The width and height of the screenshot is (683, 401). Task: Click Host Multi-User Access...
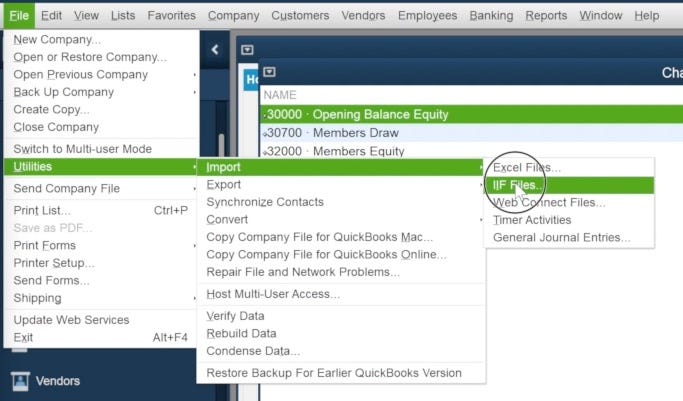click(341, 294)
